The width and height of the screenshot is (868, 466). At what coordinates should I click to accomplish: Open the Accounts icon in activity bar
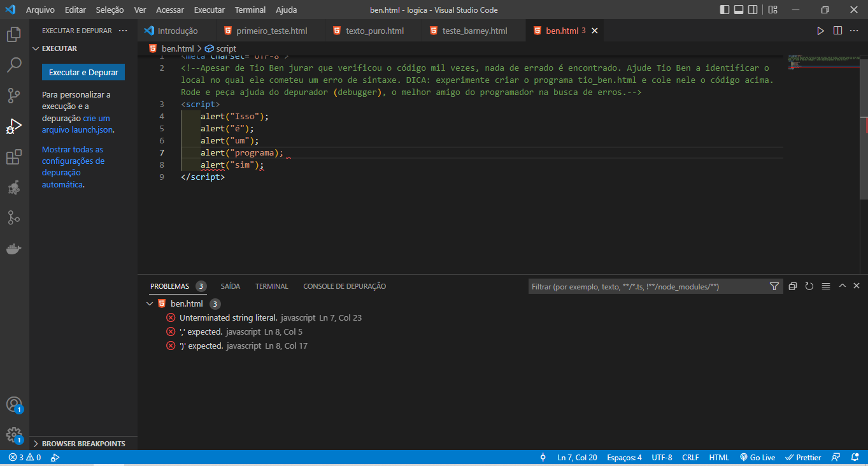(14, 405)
